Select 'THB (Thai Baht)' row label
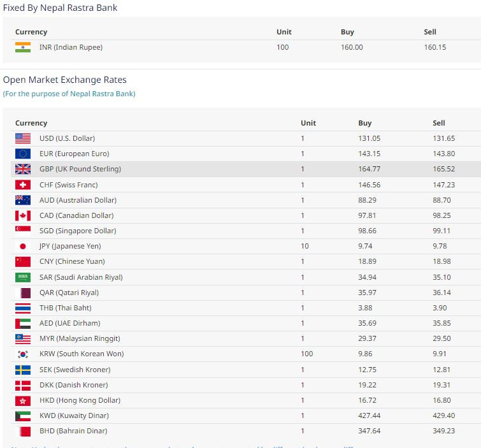The image size is (481, 448). pos(66,308)
